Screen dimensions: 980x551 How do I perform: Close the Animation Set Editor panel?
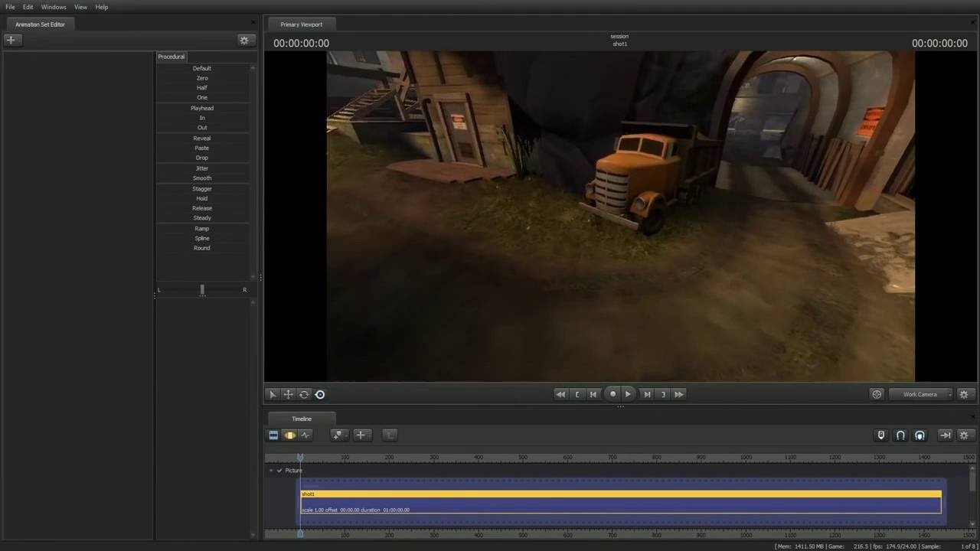(x=253, y=24)
